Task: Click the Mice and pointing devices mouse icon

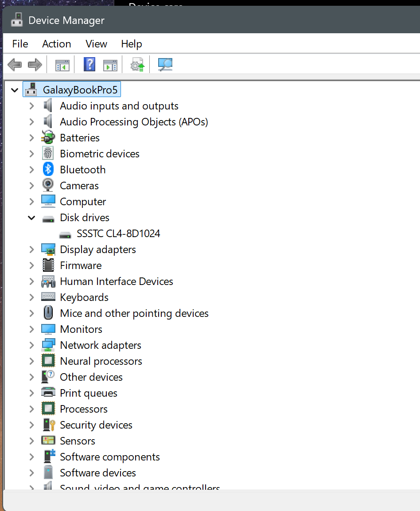Action: (x=48, y=313)
